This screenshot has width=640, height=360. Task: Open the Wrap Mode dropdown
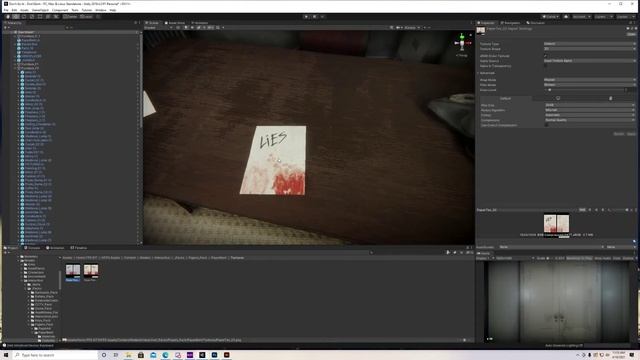[x=589, y=80]
